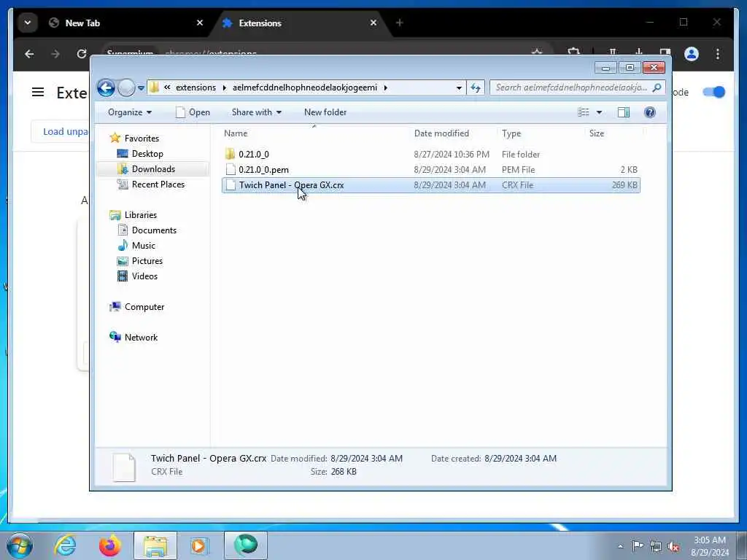Close the Extensions browser tab

373,23
